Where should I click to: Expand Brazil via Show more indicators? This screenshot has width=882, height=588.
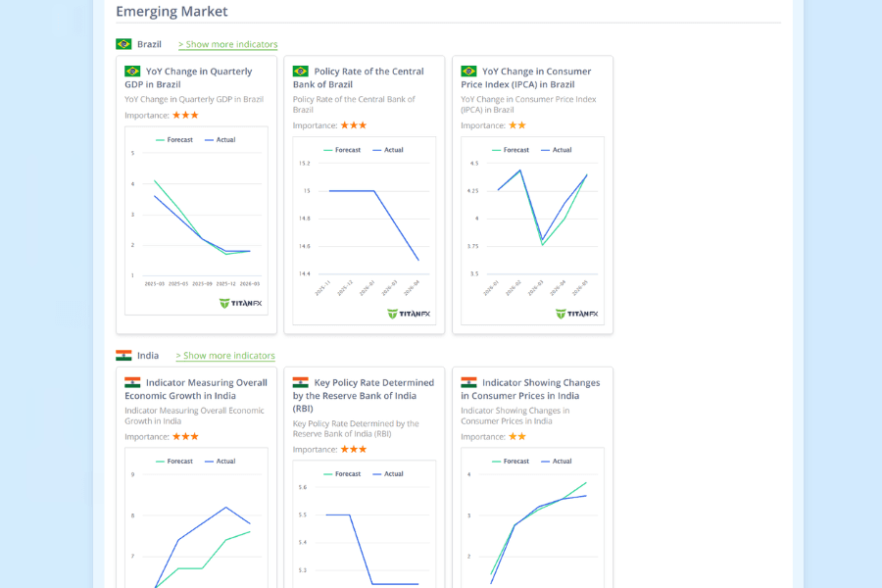tap(227, 44)
